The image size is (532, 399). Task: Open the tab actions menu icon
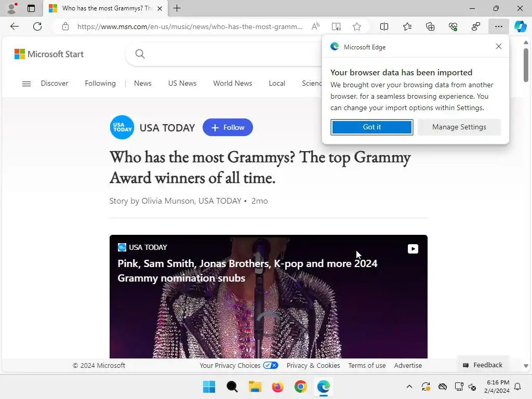pos(31,8)
